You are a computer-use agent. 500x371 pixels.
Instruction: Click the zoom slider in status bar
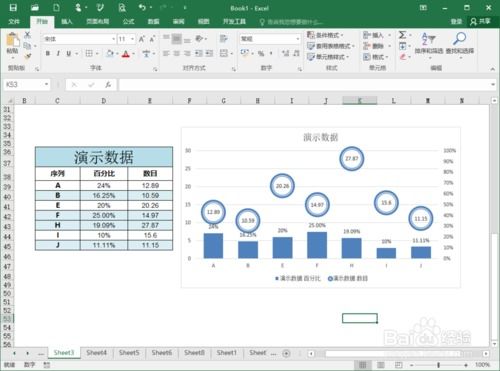point(439,365)
